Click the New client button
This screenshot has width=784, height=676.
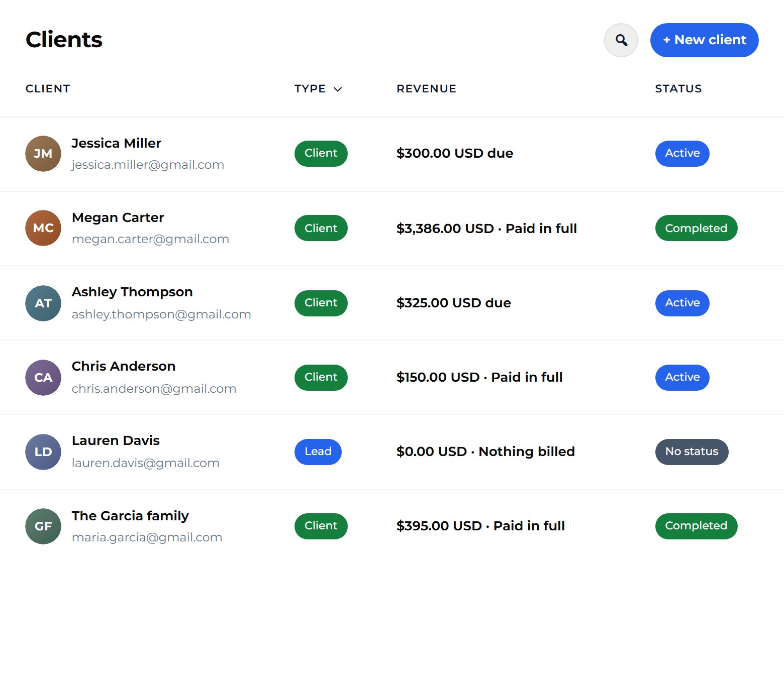coord(704,40)
